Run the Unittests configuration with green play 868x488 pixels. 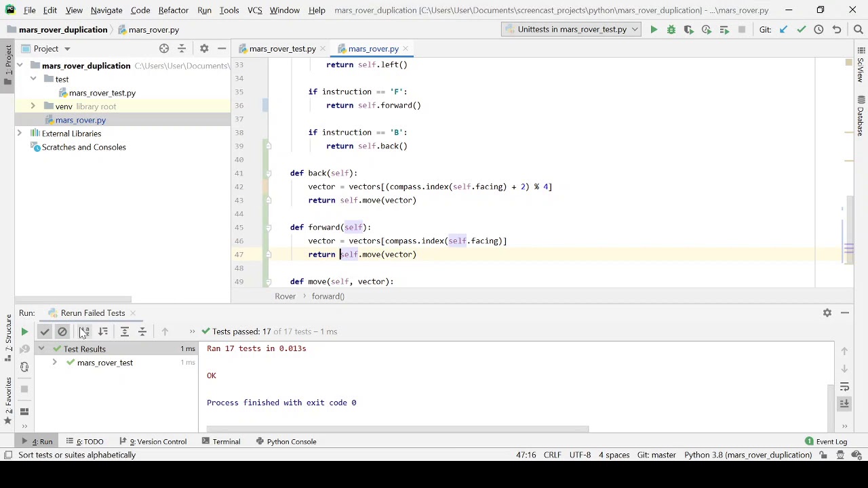[x=654, y=30]
